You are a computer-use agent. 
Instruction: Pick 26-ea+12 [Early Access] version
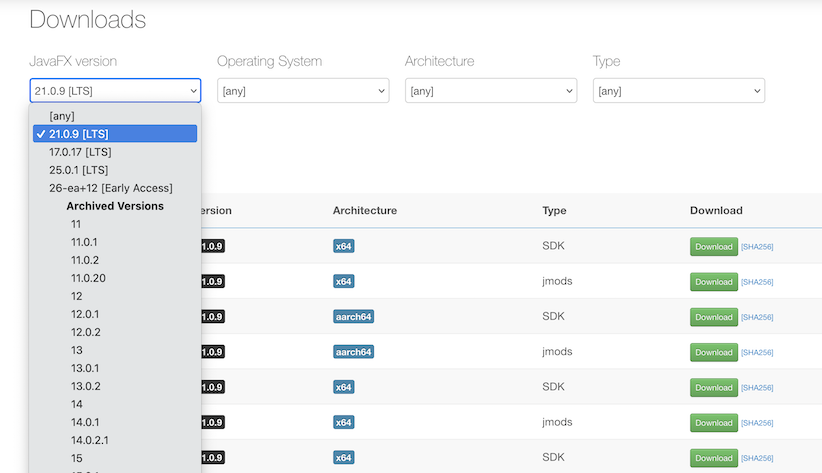point(110,188)
